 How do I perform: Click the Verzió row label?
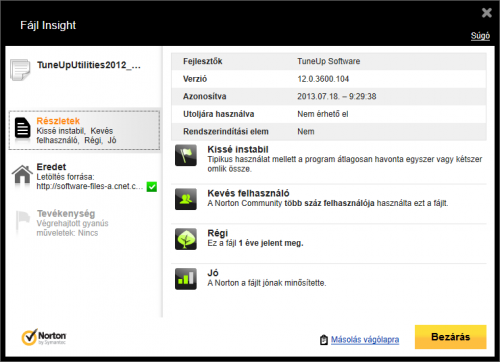point(195,79)
